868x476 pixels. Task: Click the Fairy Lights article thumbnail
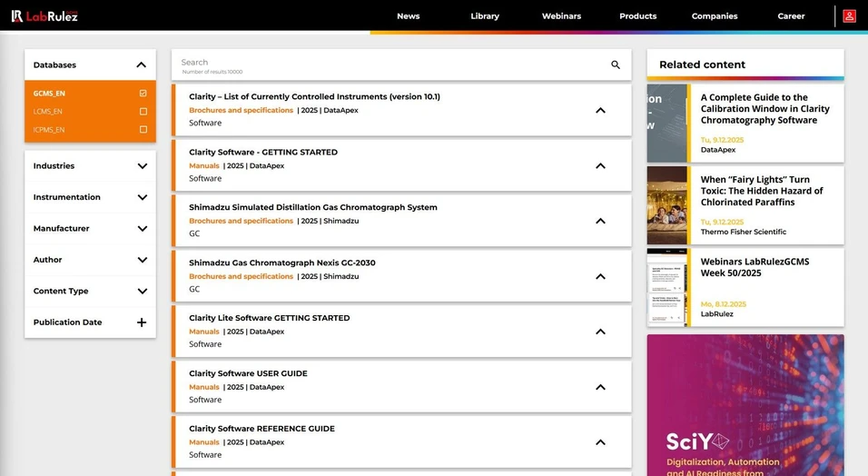(x=667, y=205)
